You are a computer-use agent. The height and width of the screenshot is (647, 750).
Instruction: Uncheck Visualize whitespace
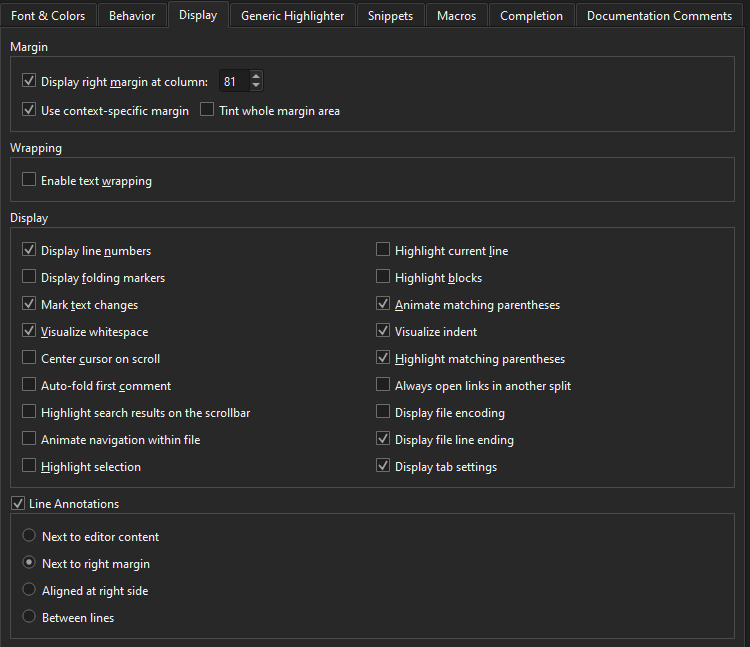[29, 332]
